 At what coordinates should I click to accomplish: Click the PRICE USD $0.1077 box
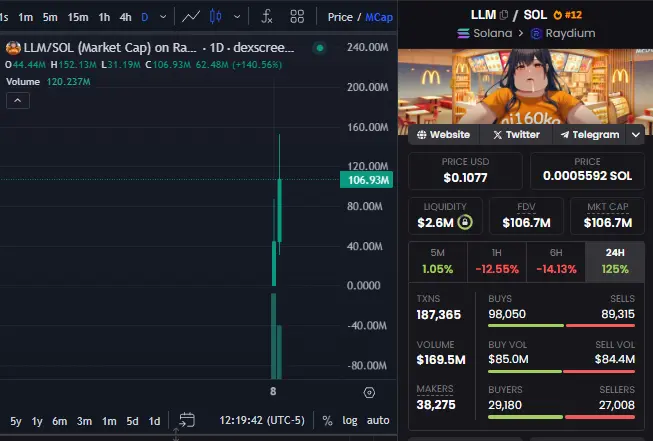point(465,171)
